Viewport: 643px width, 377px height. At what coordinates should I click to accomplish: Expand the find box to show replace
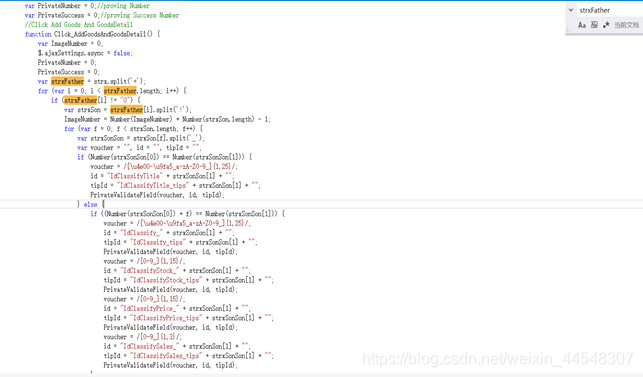pyautogui.click(x=571, y=10)
